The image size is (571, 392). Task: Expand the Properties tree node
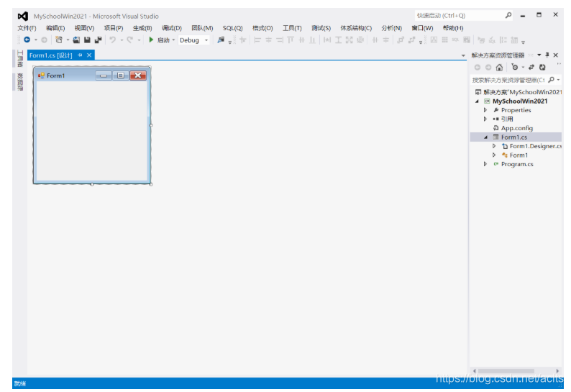[x=485, y=110]
